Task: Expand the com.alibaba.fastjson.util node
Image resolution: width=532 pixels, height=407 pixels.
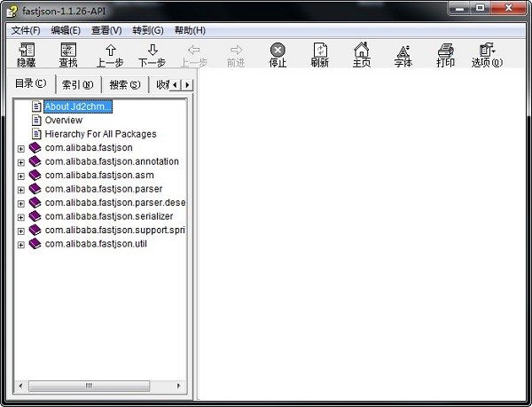Action: 21,245
